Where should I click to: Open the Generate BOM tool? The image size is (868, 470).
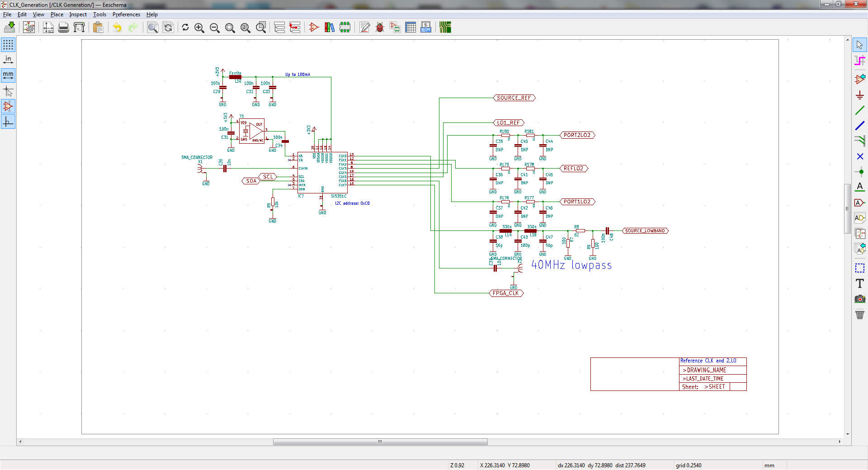(x=425, y=27)
